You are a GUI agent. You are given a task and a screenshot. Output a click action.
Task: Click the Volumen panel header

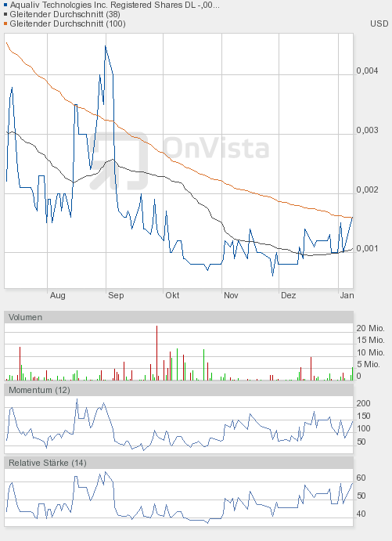click(178, 317)
